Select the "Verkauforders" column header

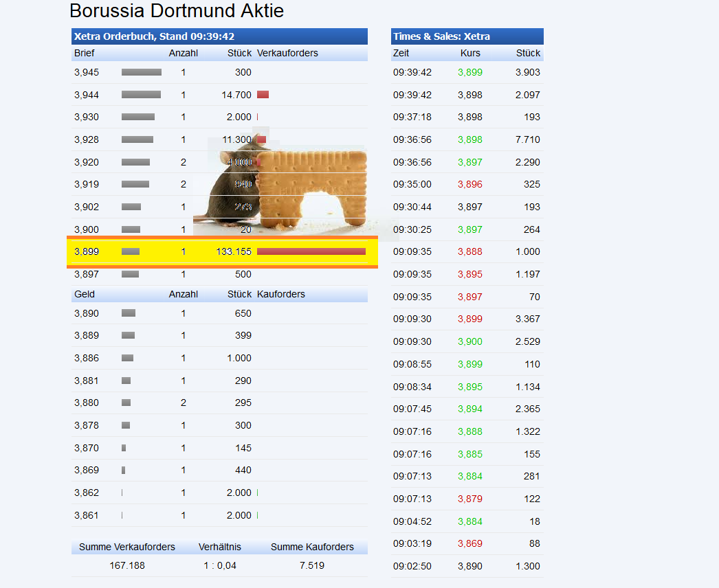tap(287, 53)
